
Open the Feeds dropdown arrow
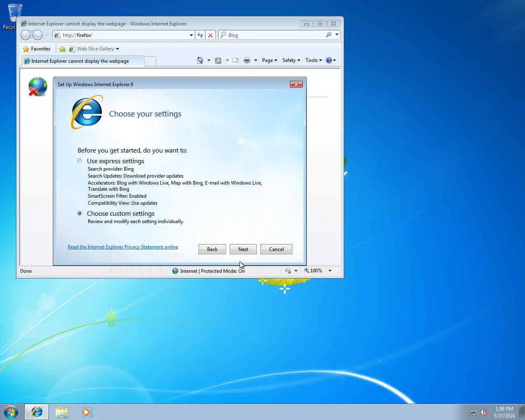227,60
